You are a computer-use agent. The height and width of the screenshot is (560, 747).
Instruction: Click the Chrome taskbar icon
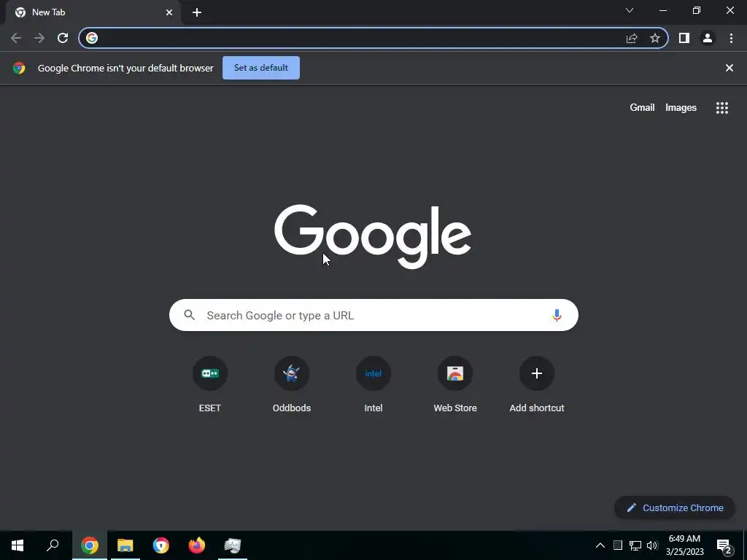coord(90,545)
